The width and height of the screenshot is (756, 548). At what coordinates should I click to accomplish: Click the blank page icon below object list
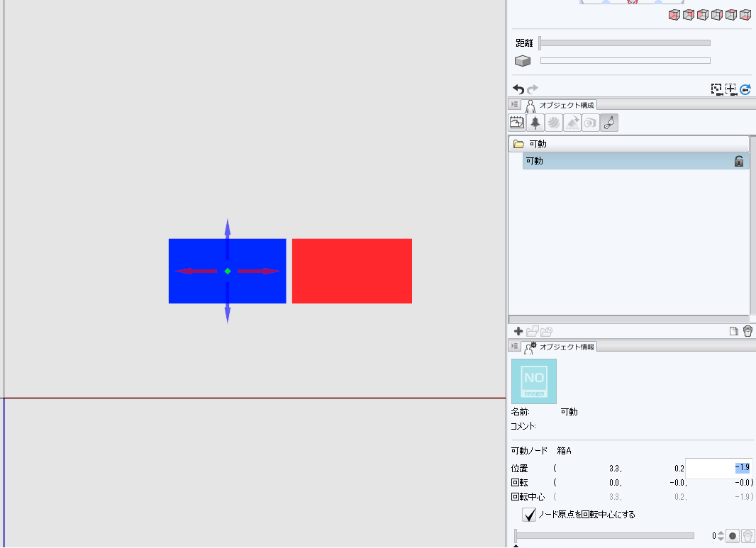[734, 331]
